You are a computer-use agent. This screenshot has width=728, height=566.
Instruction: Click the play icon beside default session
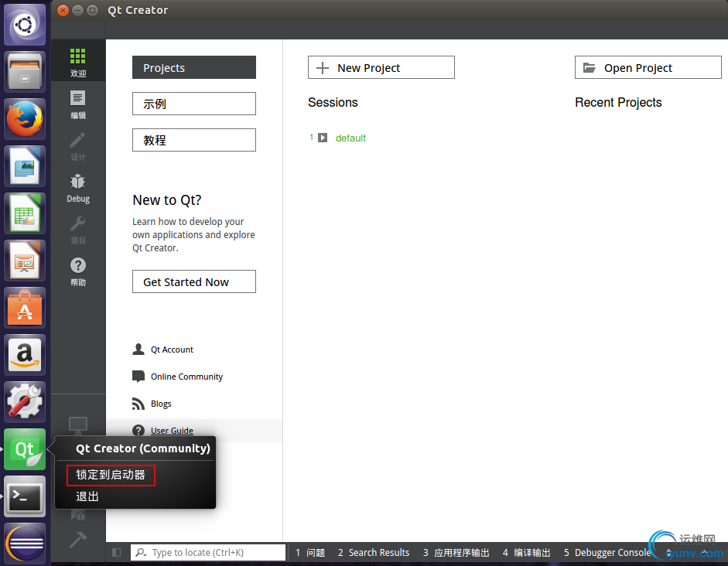(x=322, y=138)
